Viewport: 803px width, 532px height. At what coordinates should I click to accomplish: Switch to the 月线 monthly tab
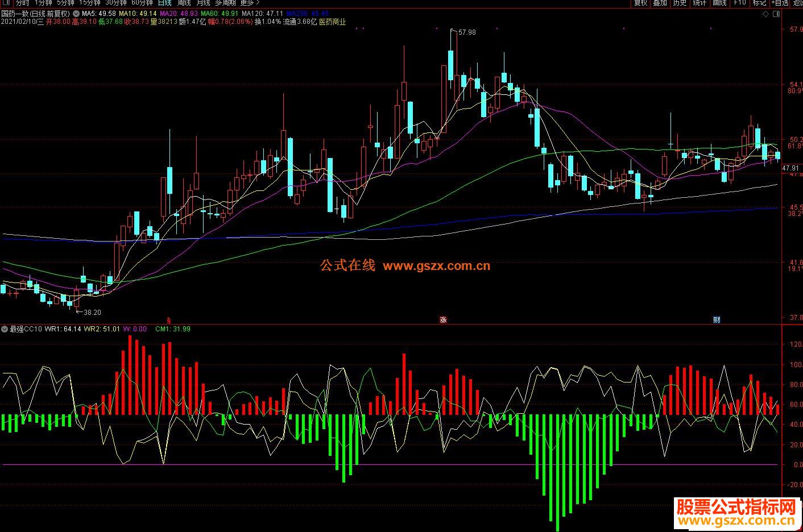(x=203, y=3)
